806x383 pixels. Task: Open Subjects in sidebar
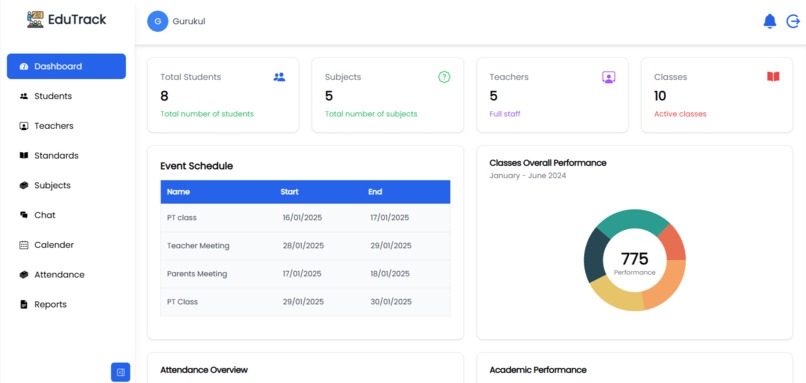point(66,186)
